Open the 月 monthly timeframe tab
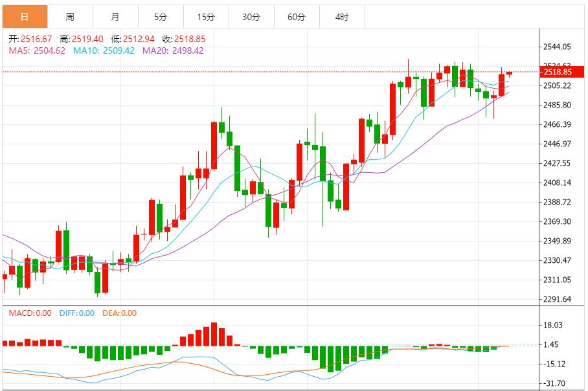This screenshot has height=391, width=588. point(115,17)
